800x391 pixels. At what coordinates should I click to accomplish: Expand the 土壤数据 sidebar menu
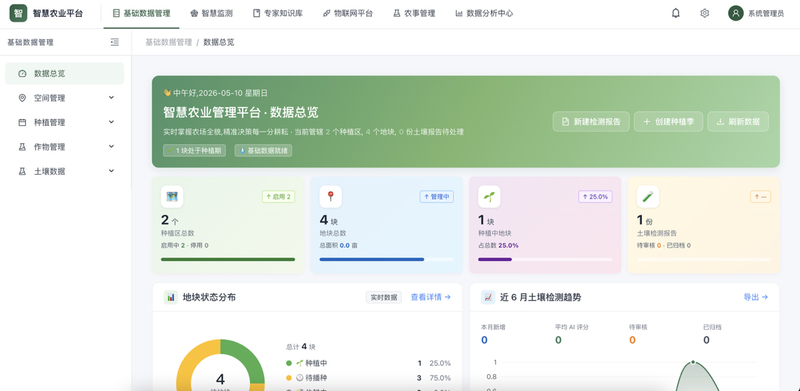(x=64, y=172)
